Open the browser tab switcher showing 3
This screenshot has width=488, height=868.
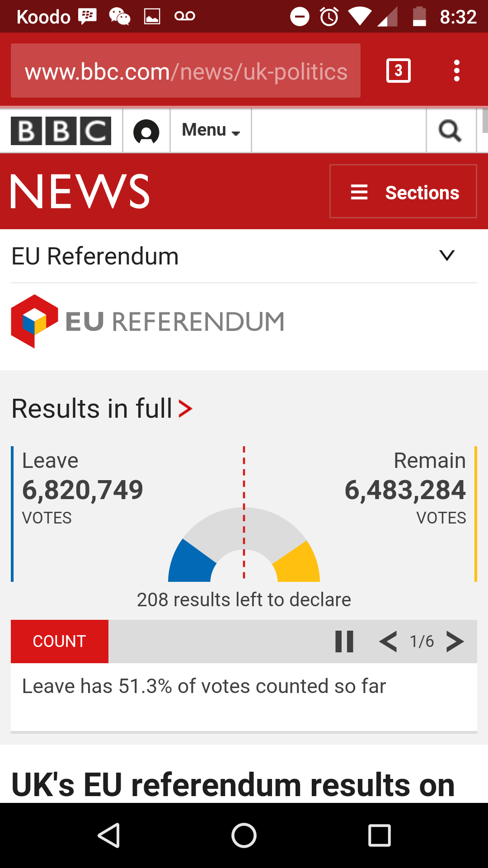coord(399,71)
